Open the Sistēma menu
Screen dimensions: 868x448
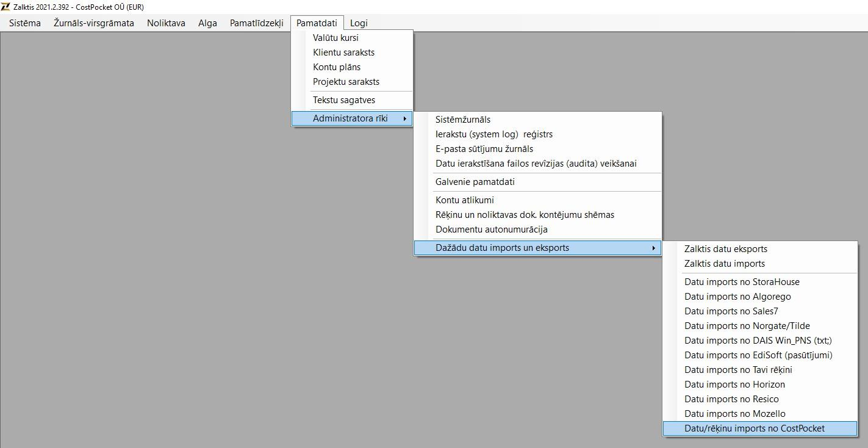click(25, 23)
